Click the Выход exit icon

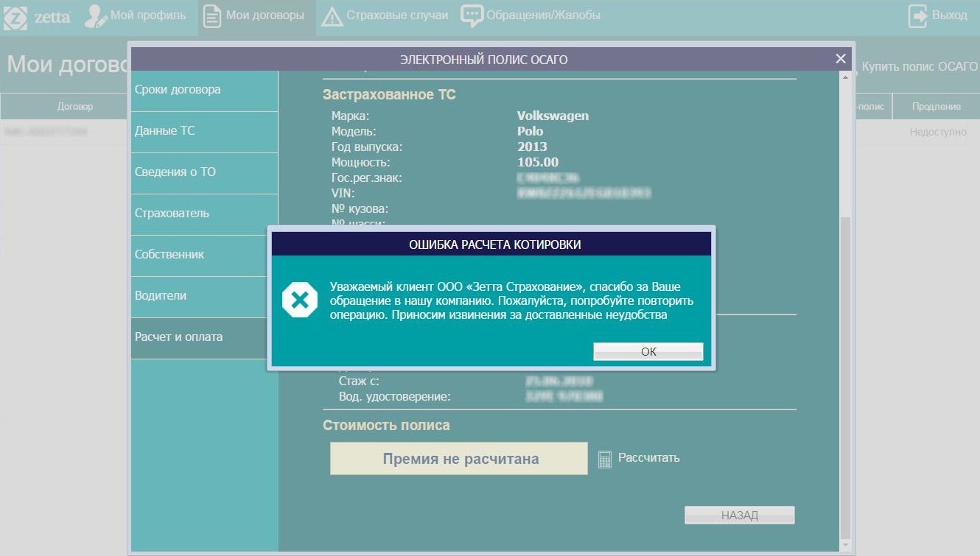tap(918, 16)
